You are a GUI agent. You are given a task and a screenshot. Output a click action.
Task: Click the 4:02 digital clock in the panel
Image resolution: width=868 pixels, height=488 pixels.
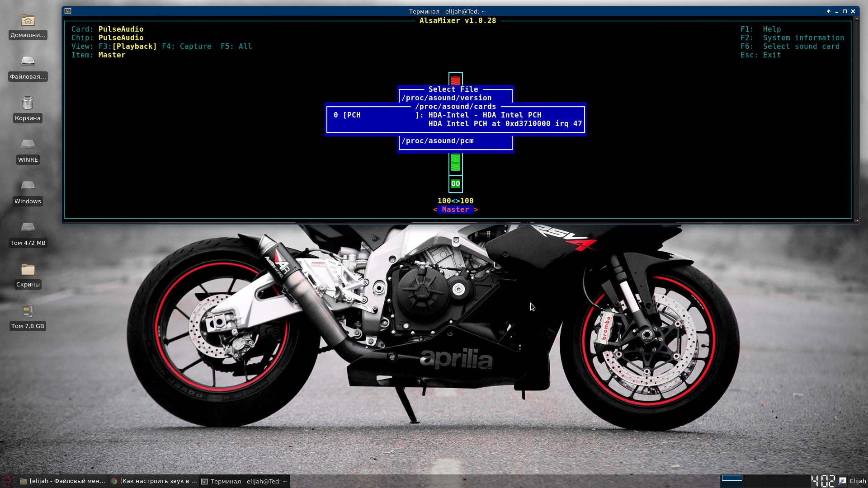click(823, 481)
